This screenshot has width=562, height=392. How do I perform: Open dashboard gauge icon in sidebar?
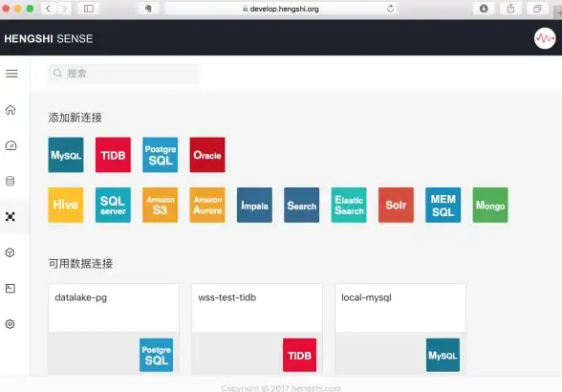[11, 145]
